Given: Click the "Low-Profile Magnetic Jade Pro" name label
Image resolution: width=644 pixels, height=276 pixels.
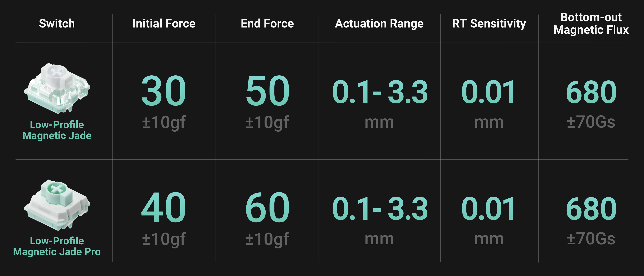Looking at the screenshot, I should pyautogui.click(x=57, y=246).
